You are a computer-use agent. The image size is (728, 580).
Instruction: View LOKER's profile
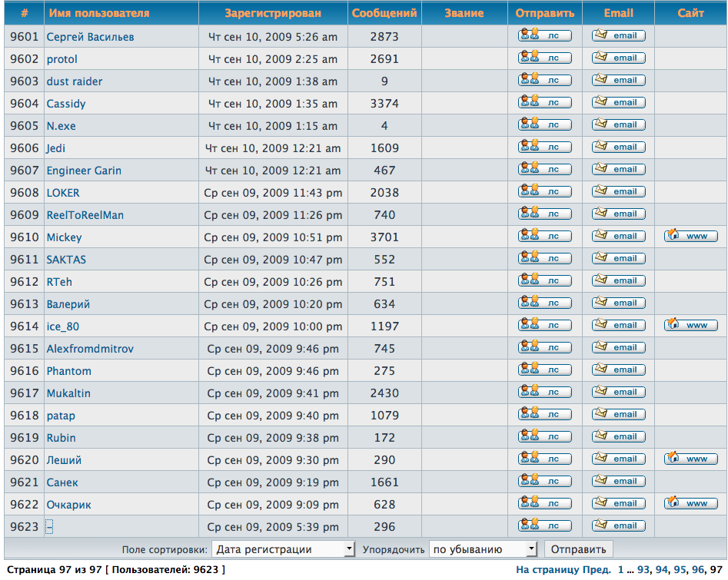pyautogui.click(x=63, y=193)
